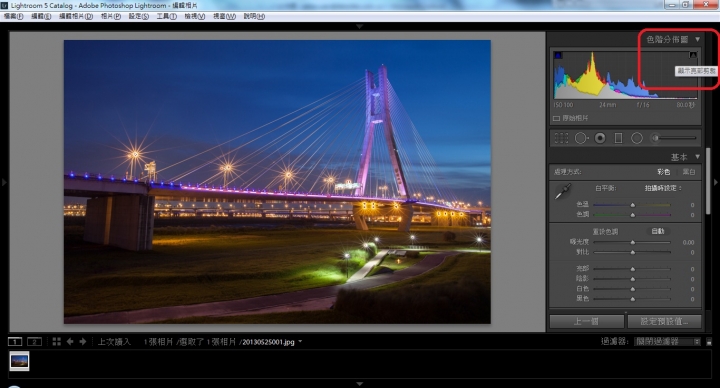Adjust the 黑色 slider handle
The image size is (720, 388).
[x=633, y=299]
